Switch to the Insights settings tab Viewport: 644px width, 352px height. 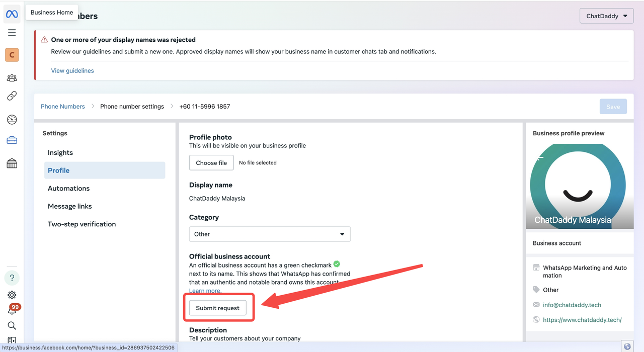click(60, 153)
